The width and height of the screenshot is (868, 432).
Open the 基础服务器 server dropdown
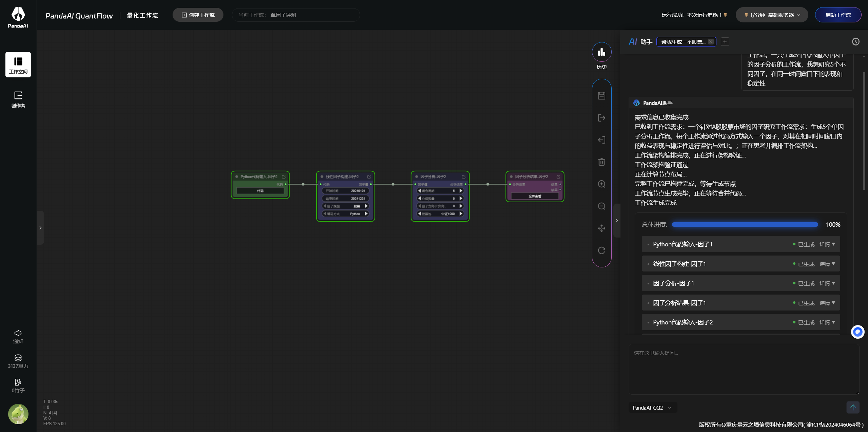(772, 15)
